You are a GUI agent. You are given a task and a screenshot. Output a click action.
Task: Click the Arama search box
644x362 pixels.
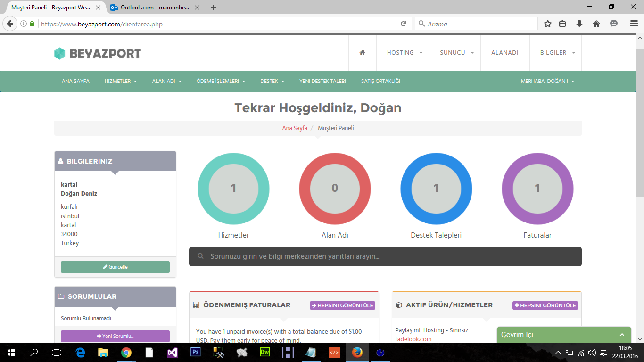click(476, 24)
